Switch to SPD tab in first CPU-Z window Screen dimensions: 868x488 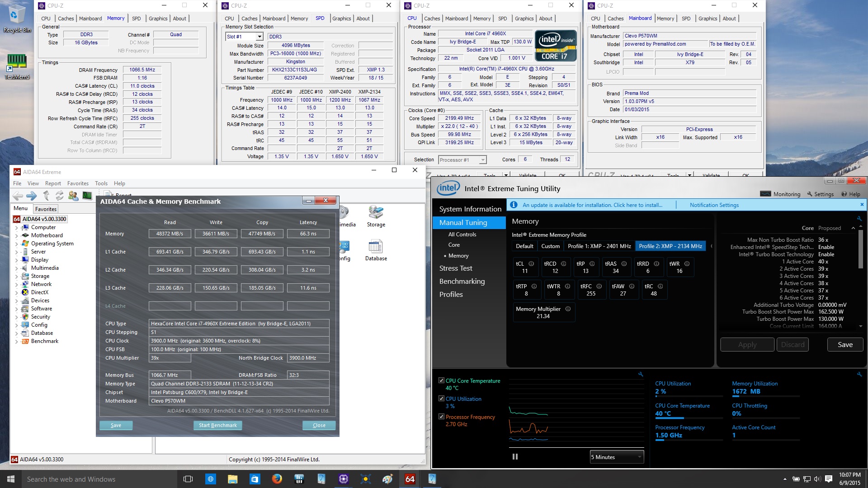pos(137,19)
